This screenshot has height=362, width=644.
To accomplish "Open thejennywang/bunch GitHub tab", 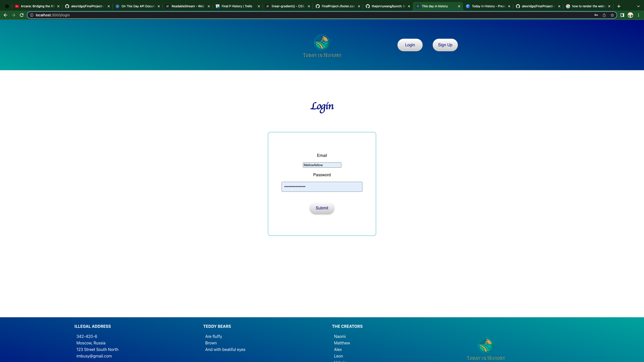I will click(x=388, y=6).
